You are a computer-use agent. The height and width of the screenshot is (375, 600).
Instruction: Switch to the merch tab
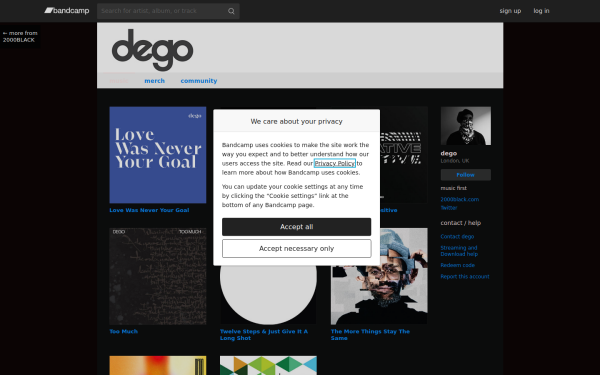(x=155, y=81)
